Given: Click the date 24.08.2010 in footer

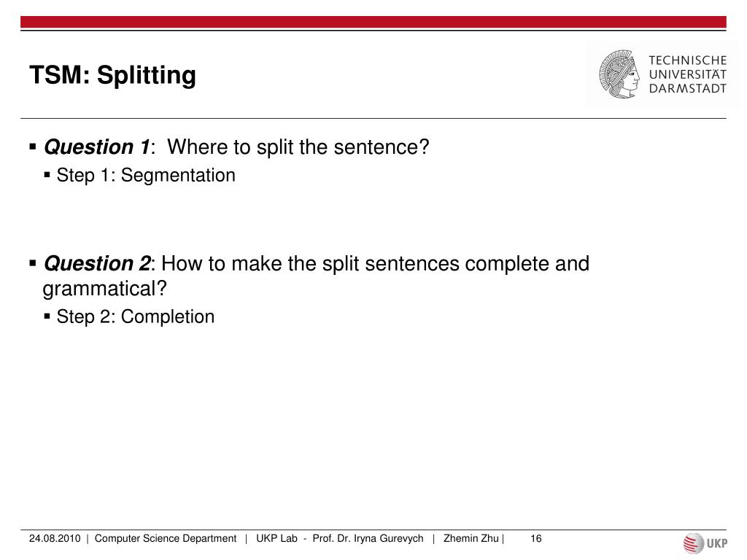Looking at the screenshot, I should tap(55, 539).
